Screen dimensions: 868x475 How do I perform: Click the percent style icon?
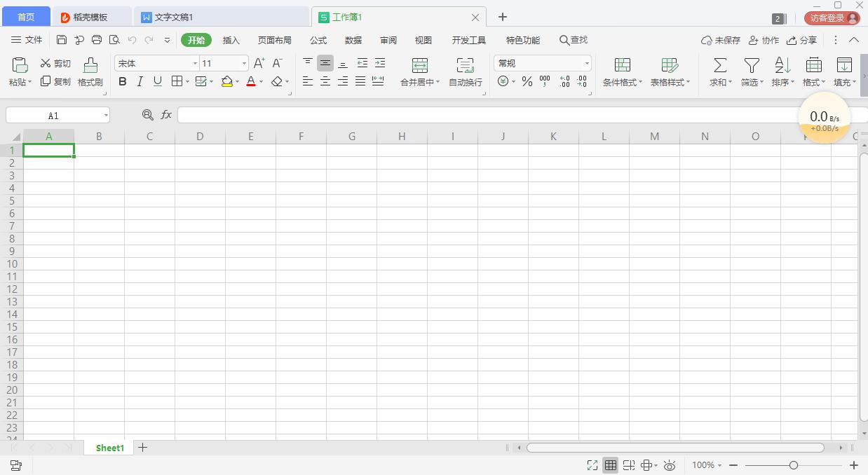(x=527, y=82)
